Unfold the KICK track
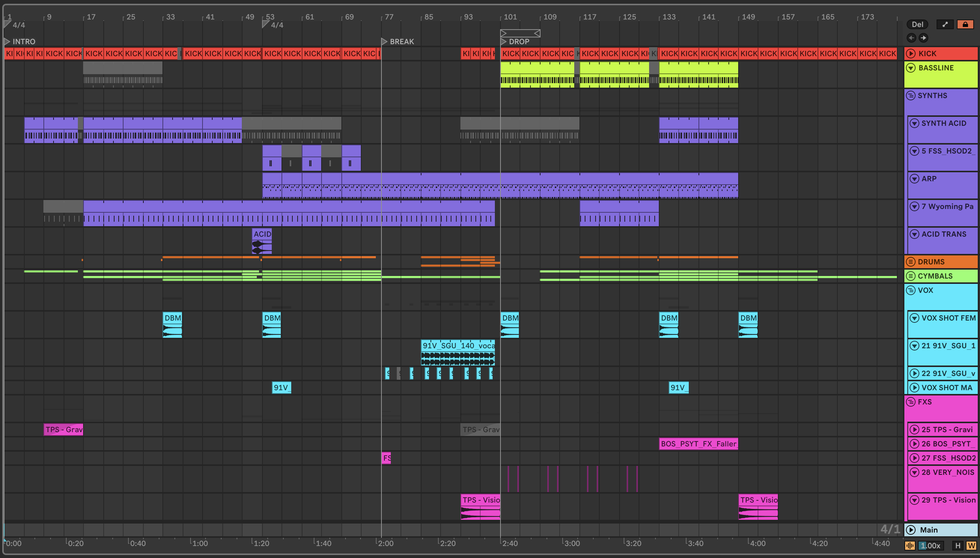Image resolution: width=980 pixels, height=558 pixels. coord(911,54)
